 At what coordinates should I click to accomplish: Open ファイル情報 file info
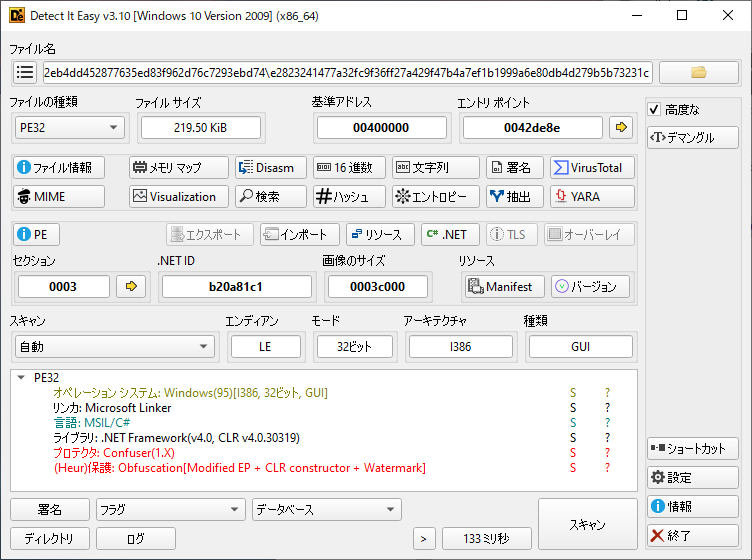click(x=59, y=167)
